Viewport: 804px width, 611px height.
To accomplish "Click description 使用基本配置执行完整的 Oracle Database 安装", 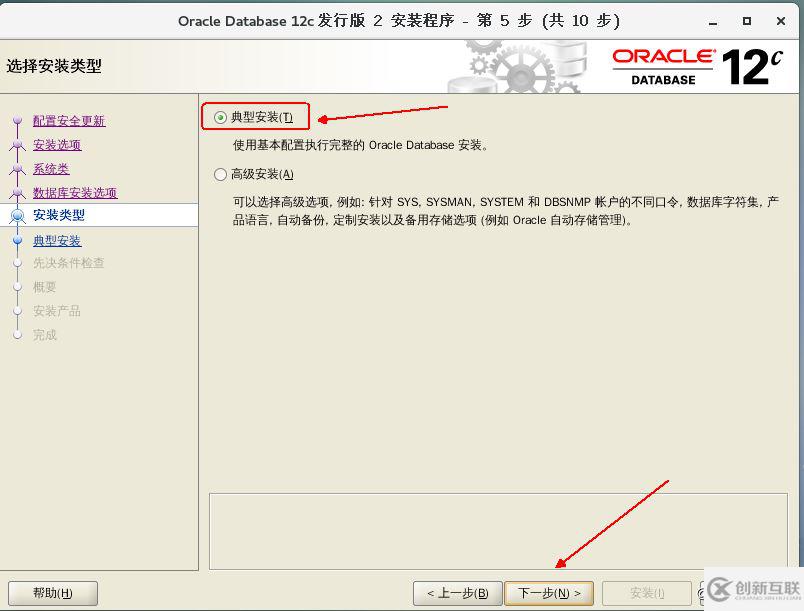I will [360, 145].
